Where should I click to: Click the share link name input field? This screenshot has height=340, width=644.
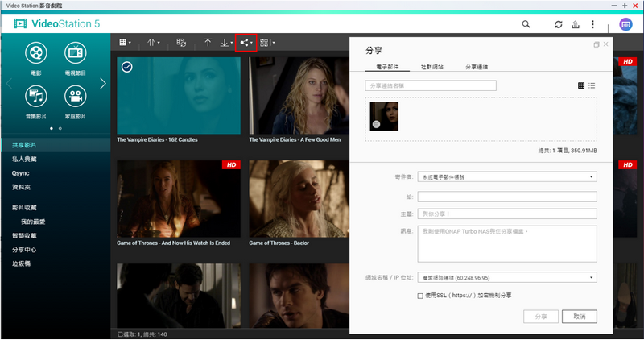431,85
